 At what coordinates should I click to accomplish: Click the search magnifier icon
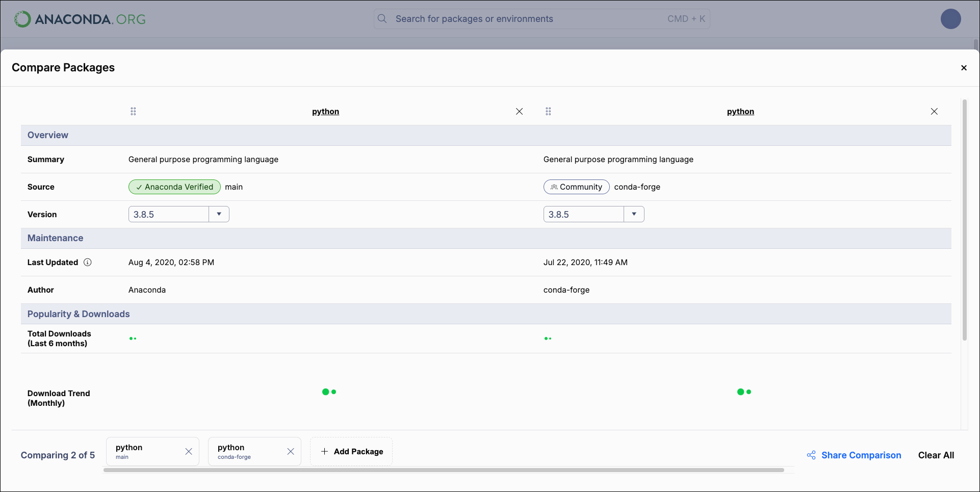tap(382, 19)
